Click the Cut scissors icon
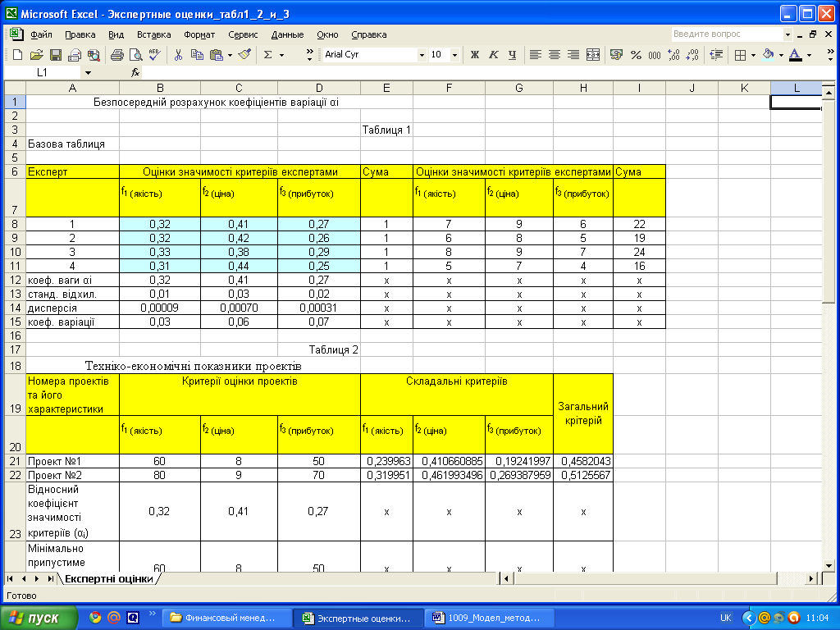The height and width of the screenshot is (630, 840). [x=178, y=55]
